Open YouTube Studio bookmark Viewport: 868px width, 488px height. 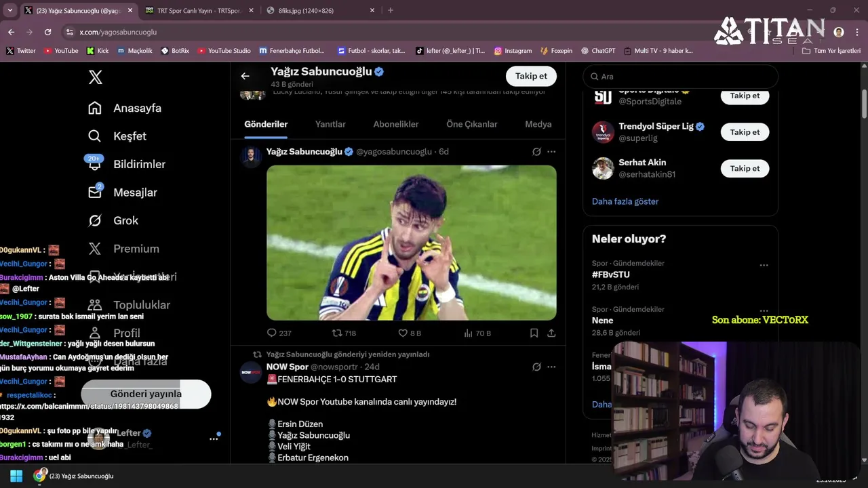click(224, 51)
